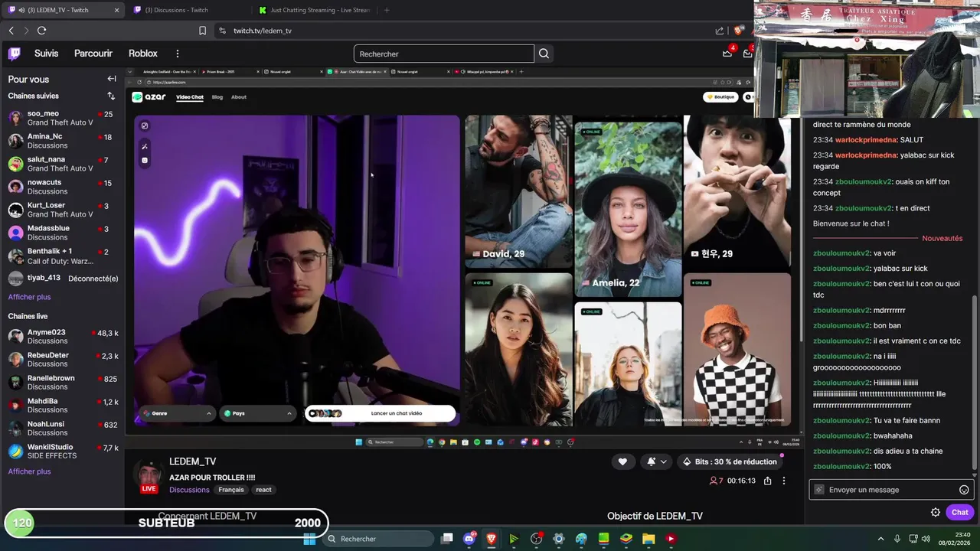Expand the Pays dropdown in stream

[x=258, y=413]
